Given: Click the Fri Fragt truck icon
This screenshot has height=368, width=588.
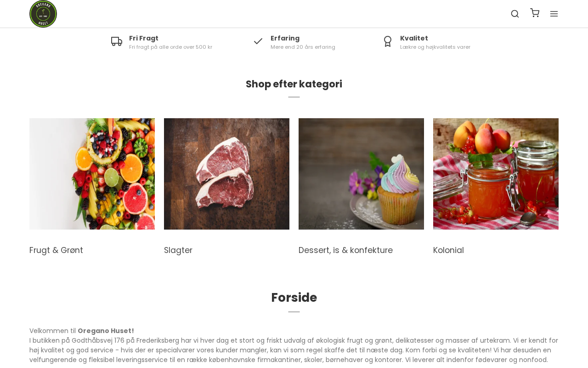Looking at the screenshot, I should 117,42.
